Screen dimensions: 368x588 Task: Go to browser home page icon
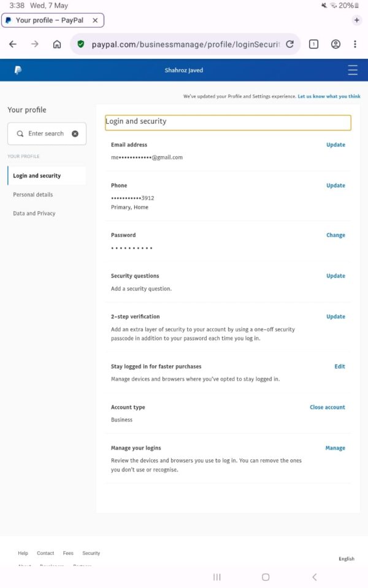tap(57, 44)
